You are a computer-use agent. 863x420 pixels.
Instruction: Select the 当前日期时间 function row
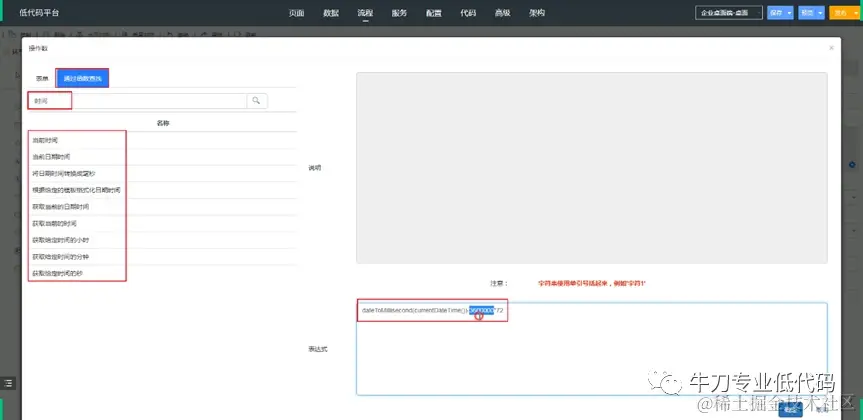pos(162,157)
